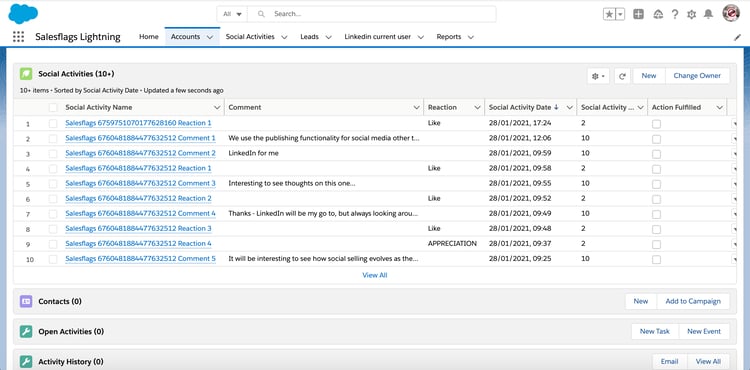The width and height of the screenshot is (750, 370).
Task: Click the Social Activities green leaf icon
Action: pyautogui.click(x=26, y=74)
